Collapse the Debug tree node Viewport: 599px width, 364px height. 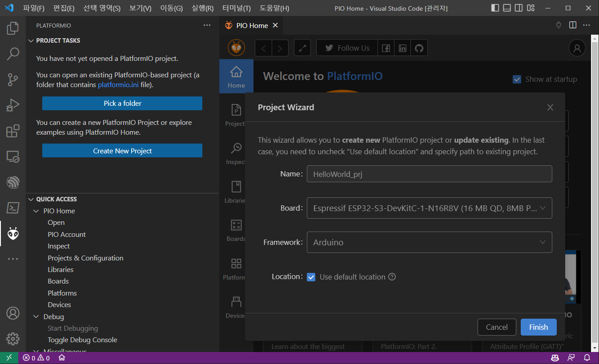[36, 317]
